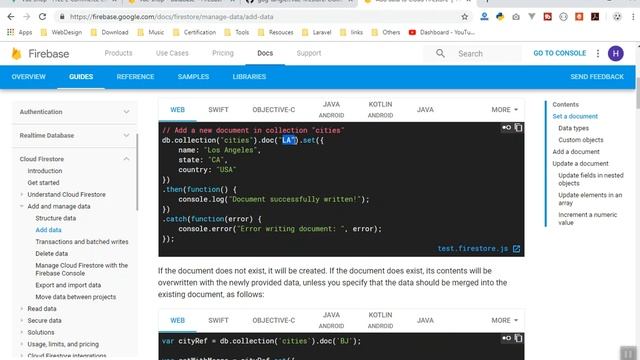Toggle dark theme on the first code block
Screen dimensions: 640x360
click(507, 128)
